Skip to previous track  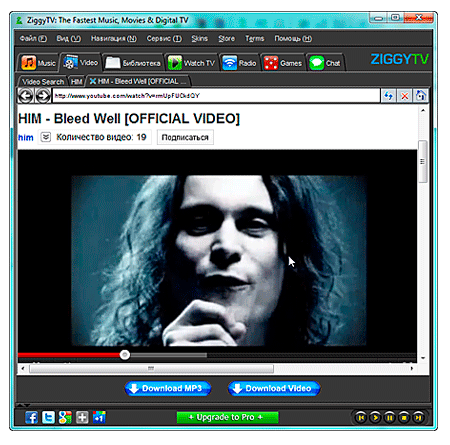[x=361, y=417]
